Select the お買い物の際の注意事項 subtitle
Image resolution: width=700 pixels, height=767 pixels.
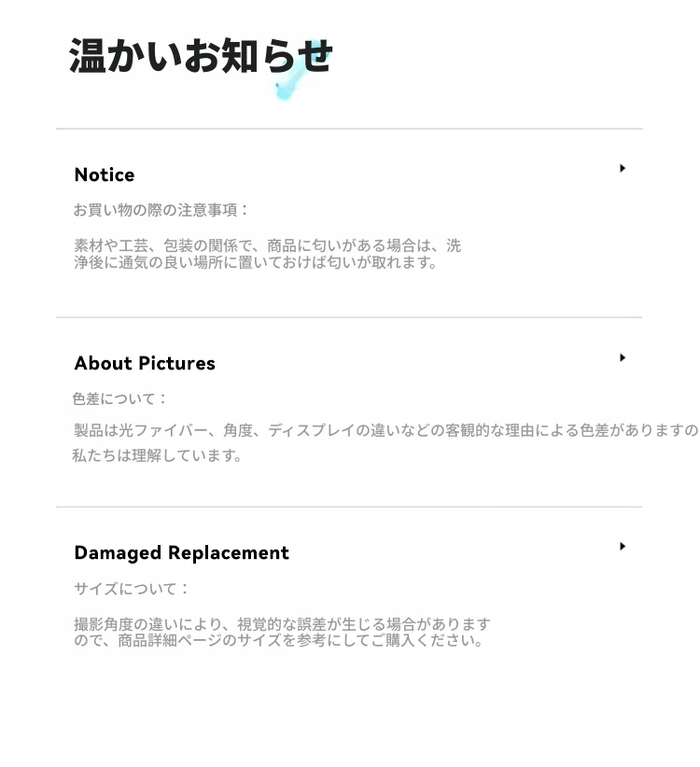[x=161, y=210]
